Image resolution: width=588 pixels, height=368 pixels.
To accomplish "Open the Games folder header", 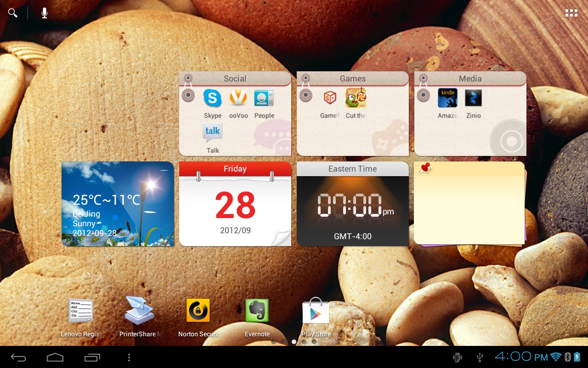I will point(353,79).
